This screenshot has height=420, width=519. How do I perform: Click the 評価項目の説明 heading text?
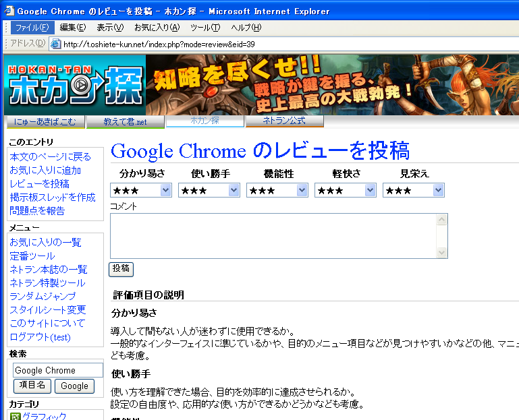[x=148, y=295]
